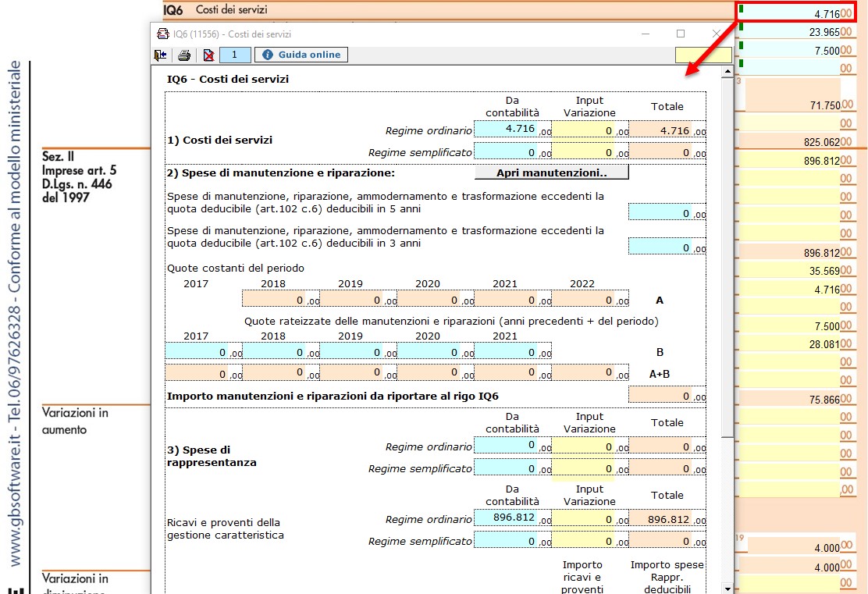The width and height of the screenshot is (868, 594).
Task: Click Ricavi e proventi semplificato Input Variazione field
Action: [x=590, y=540]
